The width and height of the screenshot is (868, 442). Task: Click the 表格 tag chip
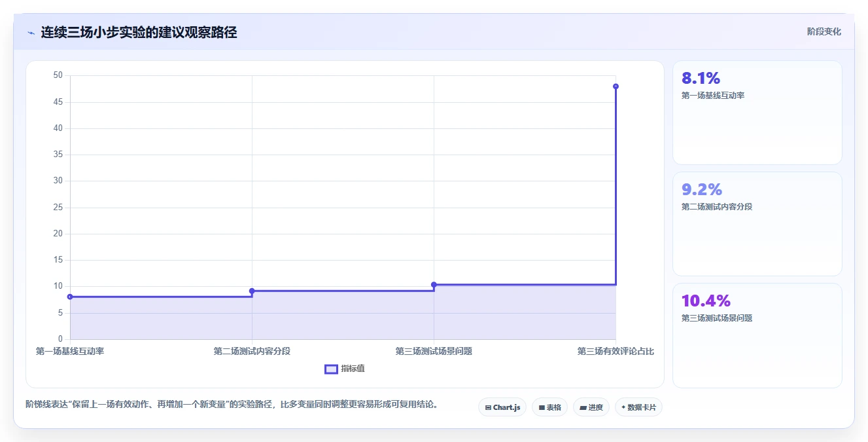pos(549,407)
